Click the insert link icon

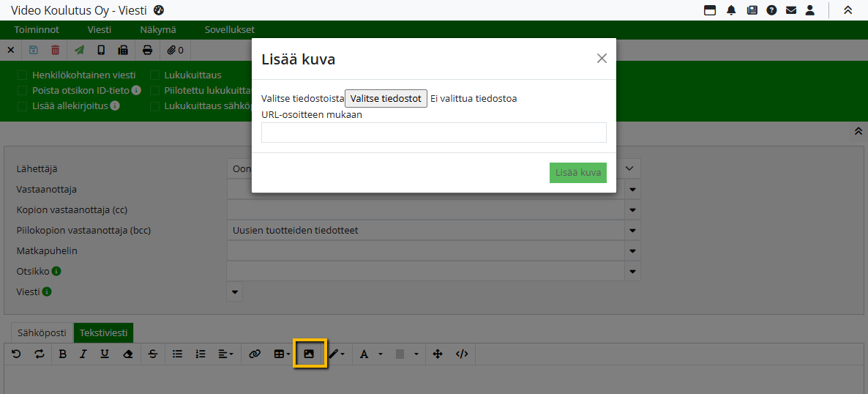click(255, 354)
